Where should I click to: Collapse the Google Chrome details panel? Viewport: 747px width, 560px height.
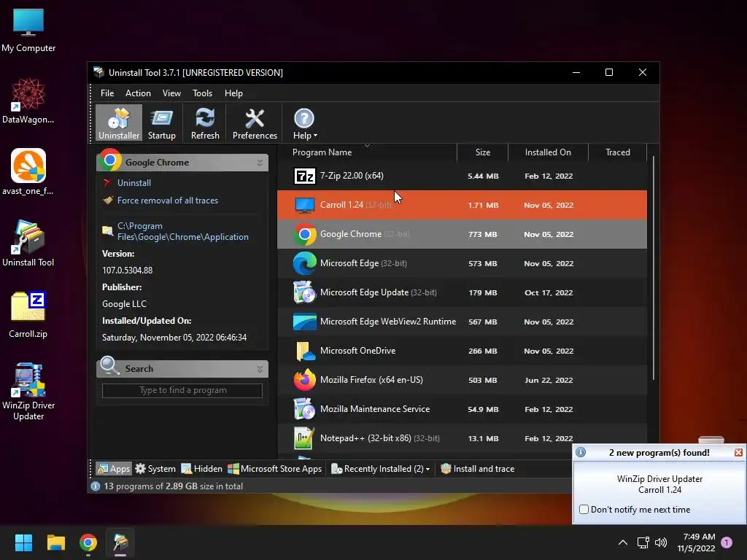260,163
